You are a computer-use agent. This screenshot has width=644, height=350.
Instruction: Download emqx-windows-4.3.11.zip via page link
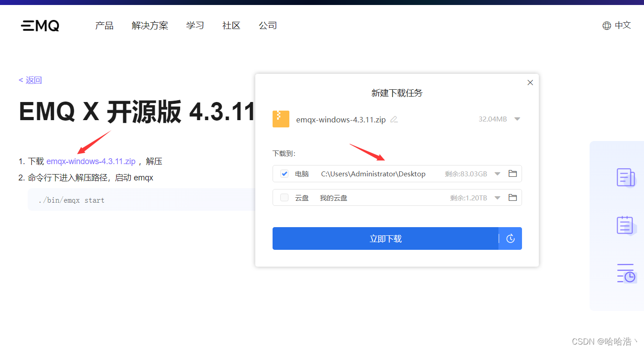pyautogui.click(x=91, y=161)
